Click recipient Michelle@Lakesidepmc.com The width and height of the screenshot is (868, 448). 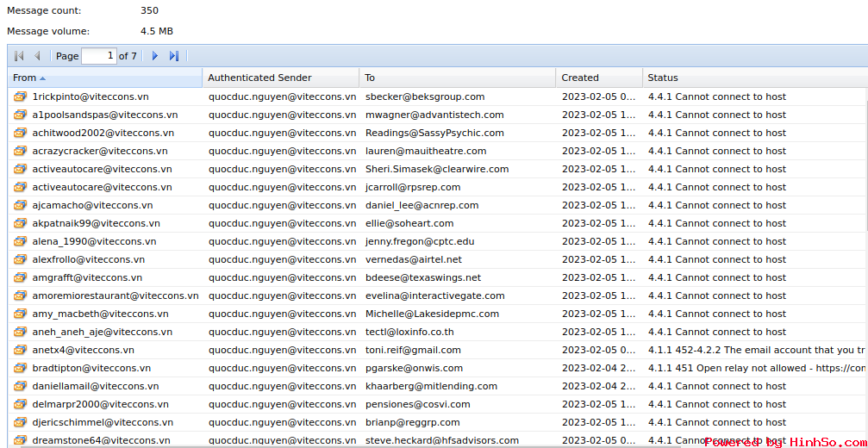(x=433, y=314)
